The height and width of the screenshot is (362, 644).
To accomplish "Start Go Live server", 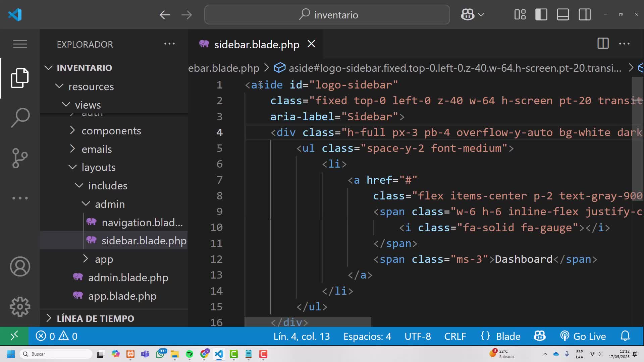I will [583, 336].
